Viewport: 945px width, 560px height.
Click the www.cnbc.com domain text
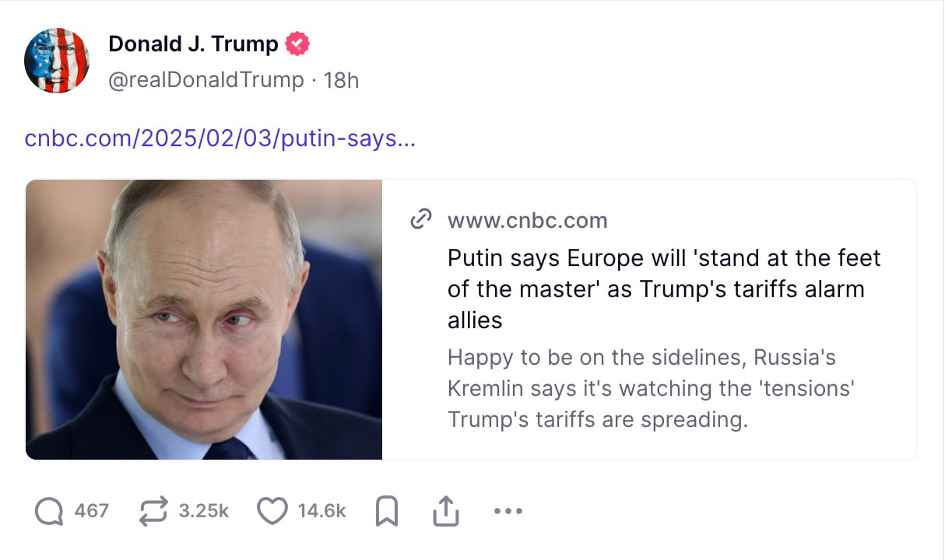click(x=527, y=220)
